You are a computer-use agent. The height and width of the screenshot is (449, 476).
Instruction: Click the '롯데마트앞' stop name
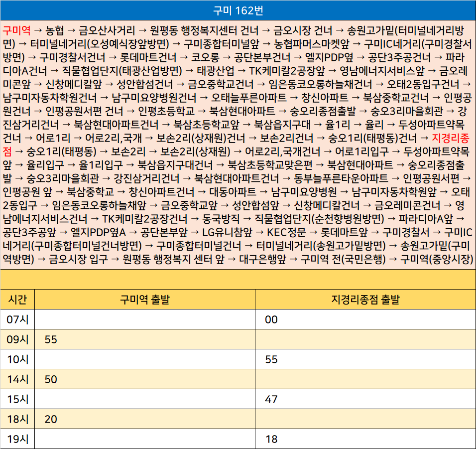click(344, 232)
